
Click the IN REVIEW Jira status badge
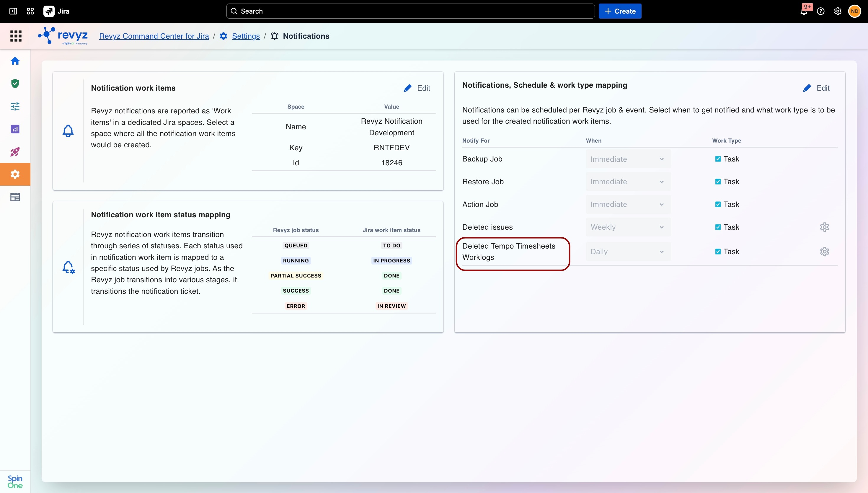pyautogui.click(x=392, y=306)
